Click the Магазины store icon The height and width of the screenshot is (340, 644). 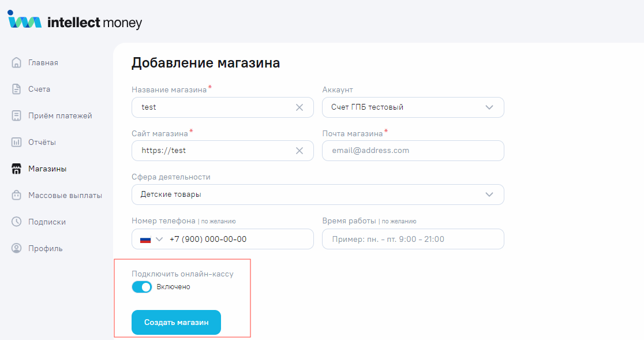click(17, 169)
